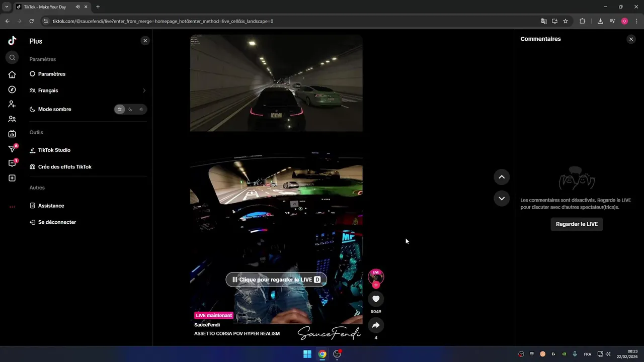
Task: Click the LIVE maintenant badge
Action: [x=214, y=315]
